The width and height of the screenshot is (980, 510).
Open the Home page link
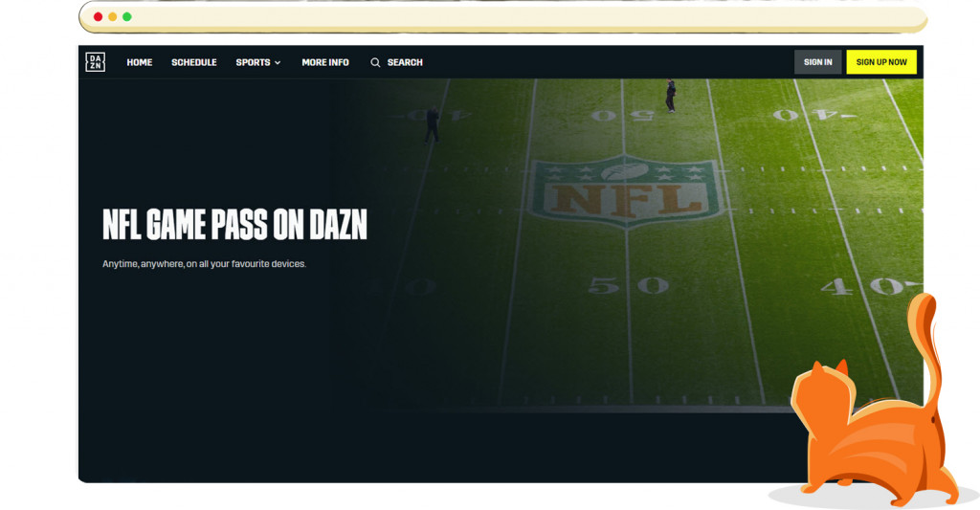[x=140, y=62]
